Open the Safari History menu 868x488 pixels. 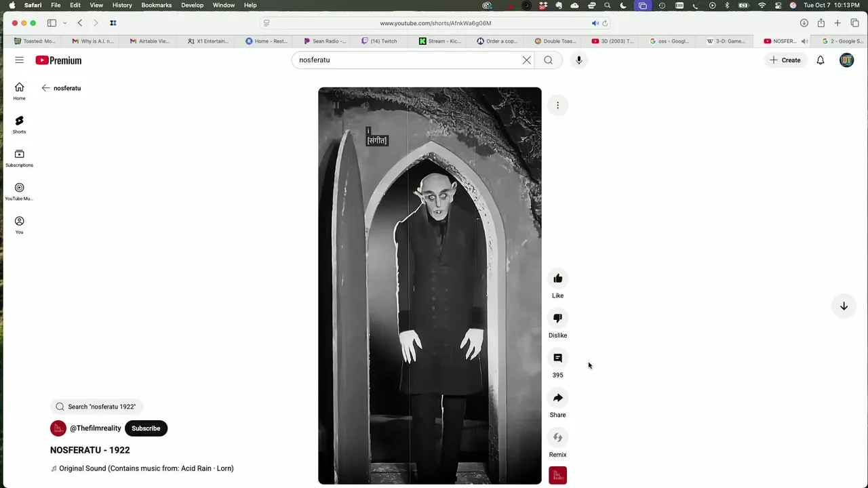(122, 5)
